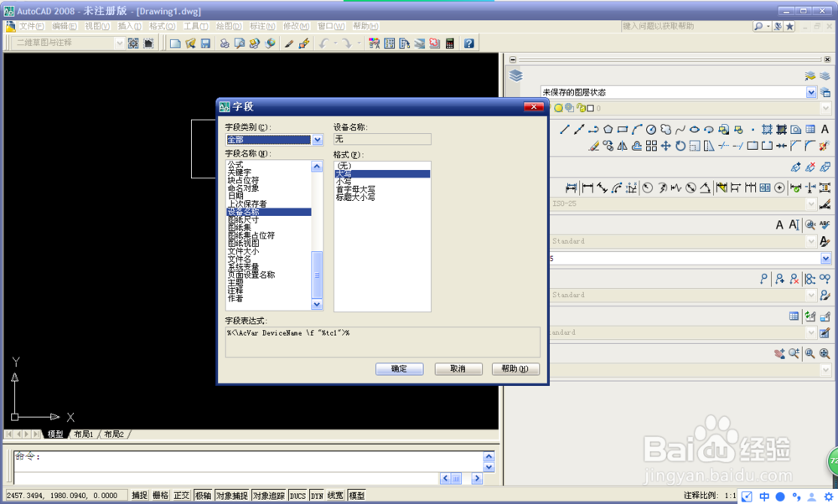The height and width of the screenshot is (504, 838).
Task: Select the Spline draw tool
Action: coord(680,129)
